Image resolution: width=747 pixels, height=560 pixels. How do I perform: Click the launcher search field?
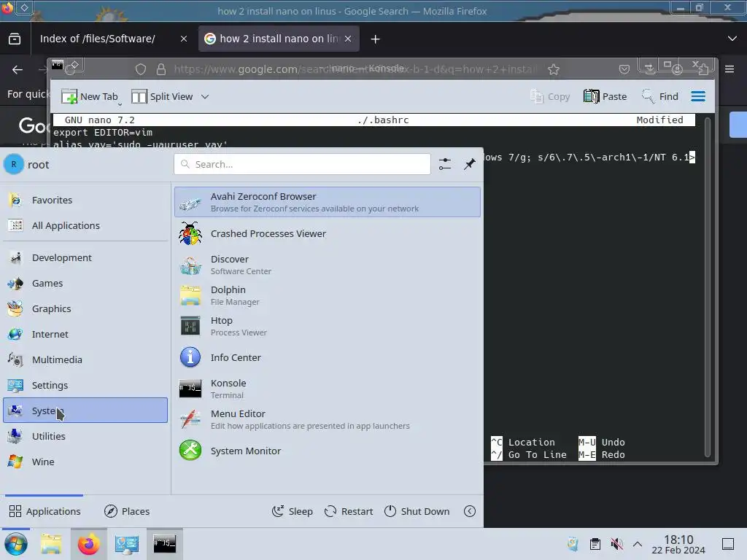[x=302, y=164]
